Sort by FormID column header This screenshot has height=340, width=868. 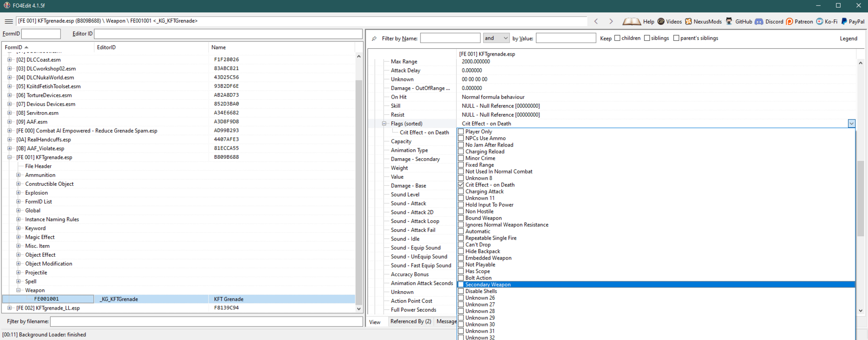(x=48, y=47)
